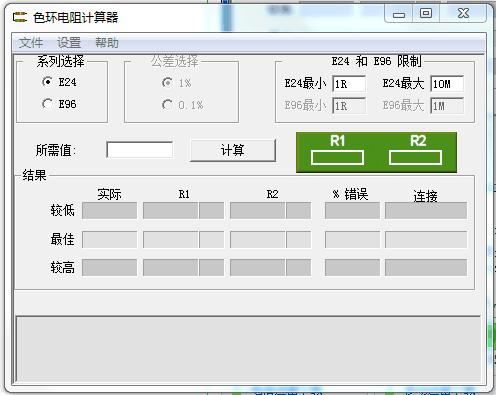496x395 pixels.
Task: Click the % 错误 column header
Action: coord(351,194)
